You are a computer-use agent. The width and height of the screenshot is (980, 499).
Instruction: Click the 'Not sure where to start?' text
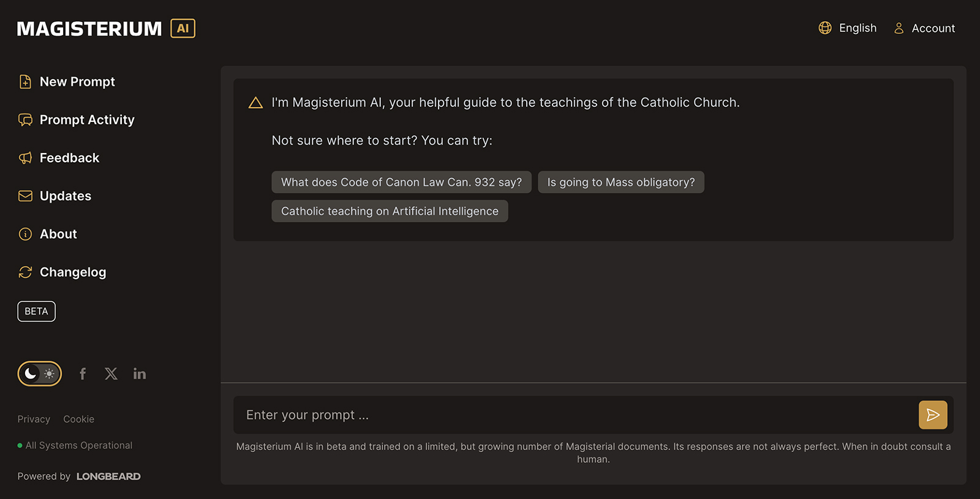click(345, 140)
